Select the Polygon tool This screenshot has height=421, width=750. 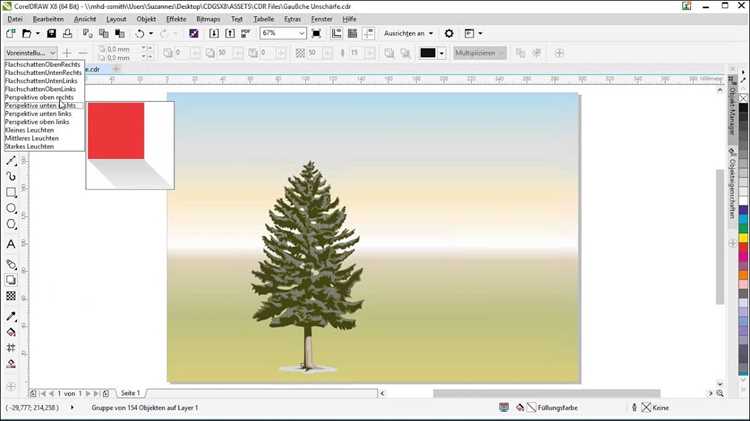(x=11, y=224)
